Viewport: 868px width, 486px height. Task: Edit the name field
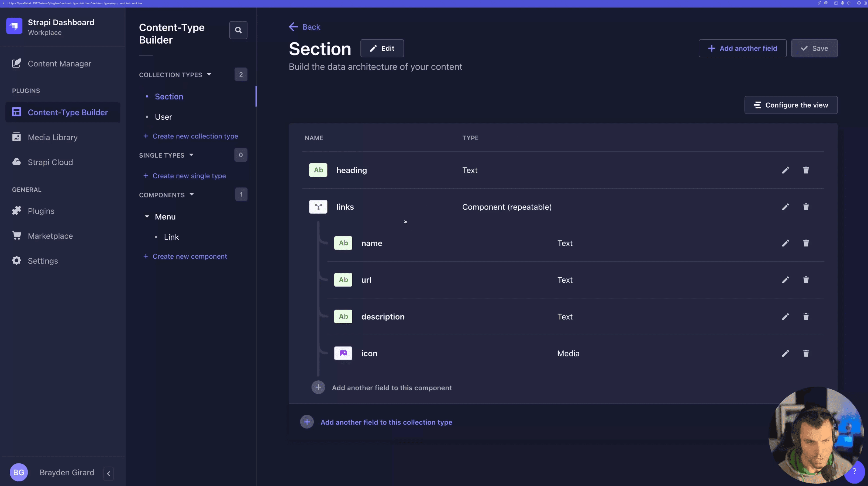(x=786, y=243)
